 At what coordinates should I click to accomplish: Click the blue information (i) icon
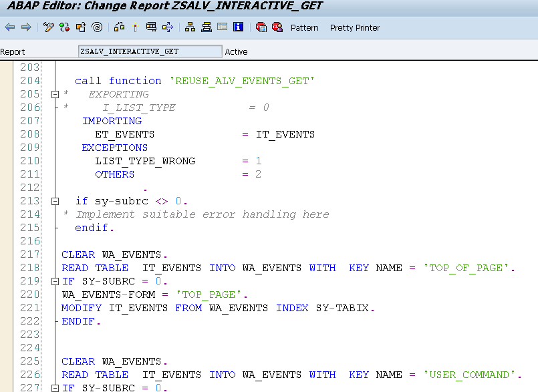[x=238, y=27]
